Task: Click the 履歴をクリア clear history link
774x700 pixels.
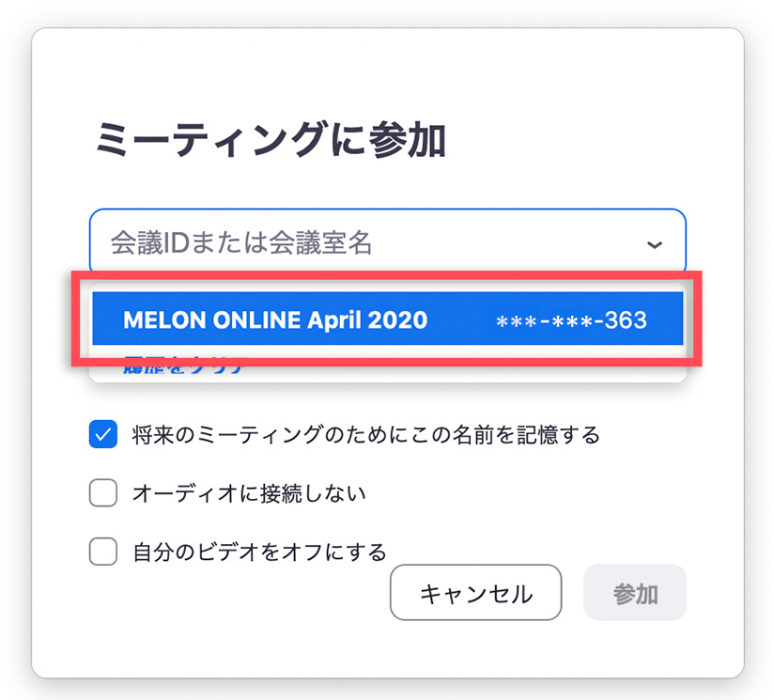Action: (184, 367)
